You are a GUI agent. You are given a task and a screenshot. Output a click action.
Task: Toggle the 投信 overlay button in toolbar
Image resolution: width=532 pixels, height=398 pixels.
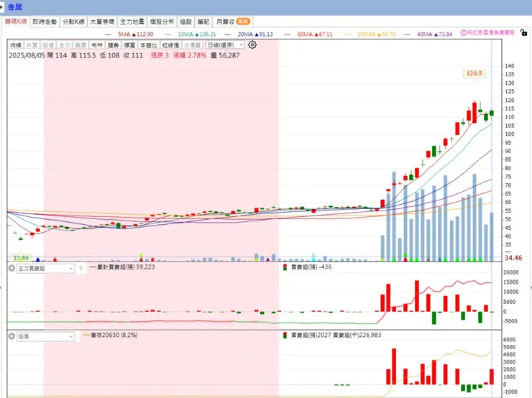tap(48, 45)
